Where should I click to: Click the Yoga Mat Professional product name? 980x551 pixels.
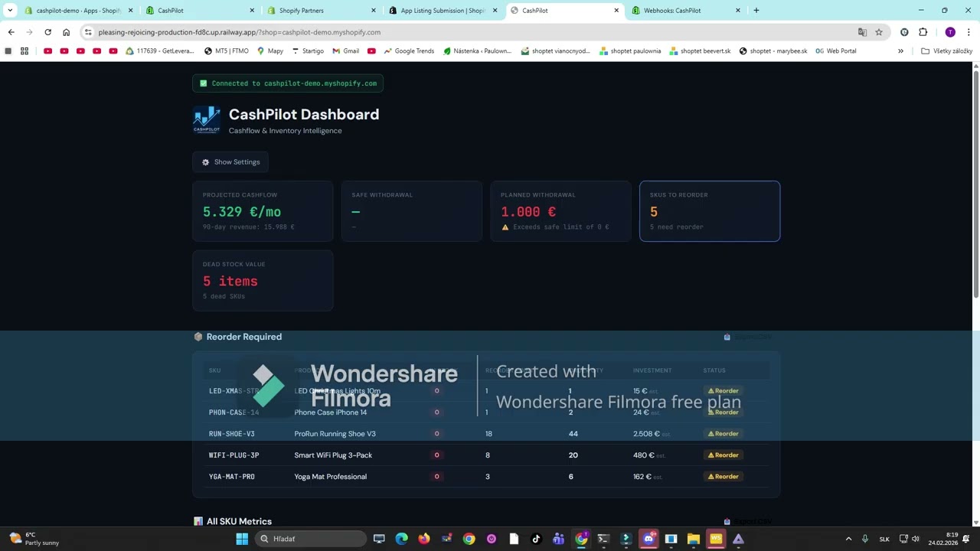(x=330, y=477)
